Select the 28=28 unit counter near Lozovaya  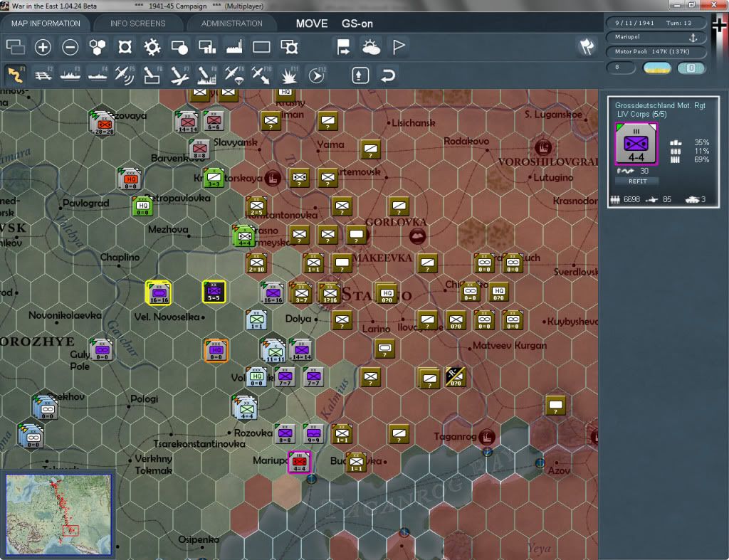coord(103,124)
